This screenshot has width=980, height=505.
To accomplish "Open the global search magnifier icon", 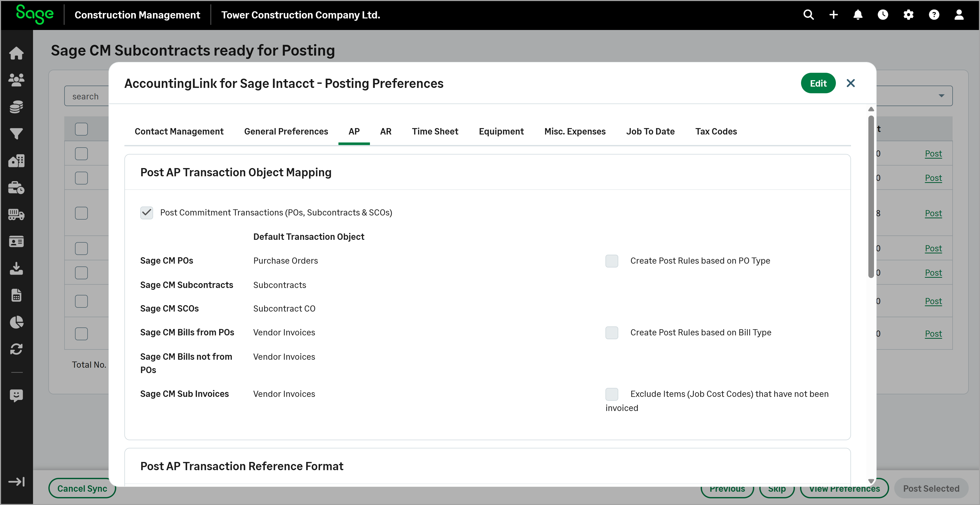I will (x=808, y=15).
